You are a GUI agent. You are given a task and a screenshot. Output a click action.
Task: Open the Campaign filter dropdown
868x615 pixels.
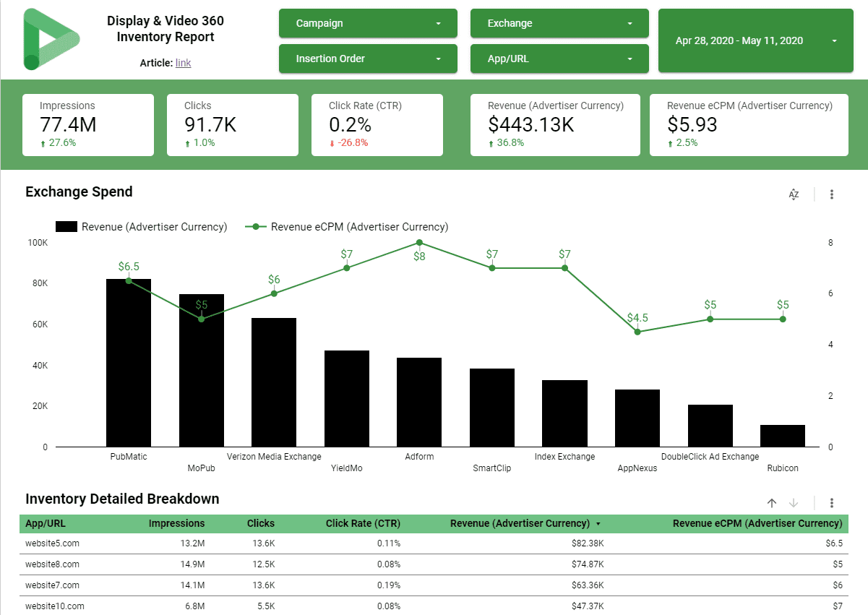tap(368, 23)
